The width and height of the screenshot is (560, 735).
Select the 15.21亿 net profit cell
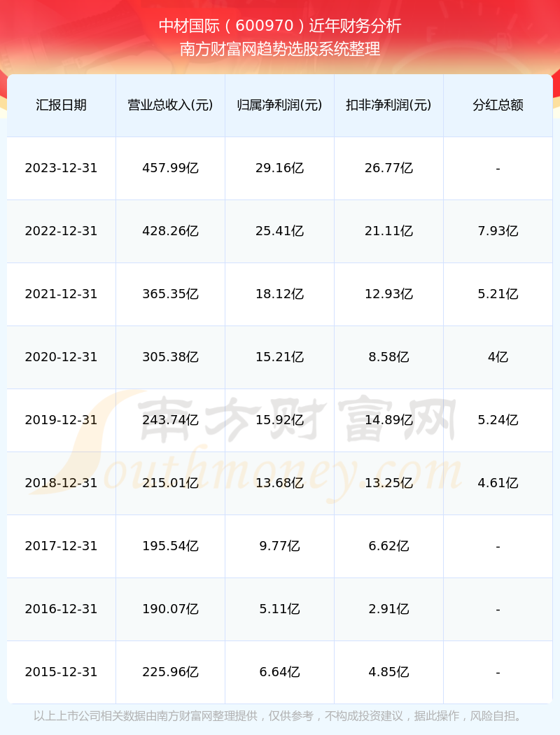pyautogui.click(x=280, y=357)
